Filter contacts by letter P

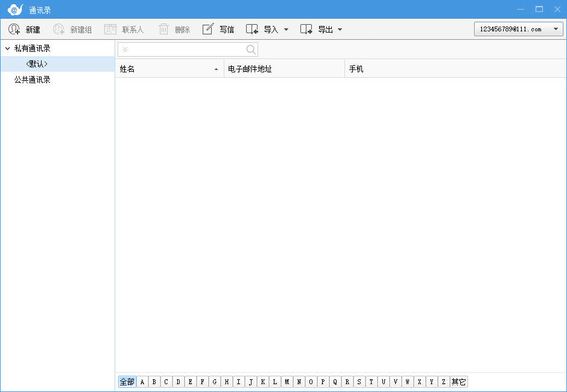click(323, 382)
